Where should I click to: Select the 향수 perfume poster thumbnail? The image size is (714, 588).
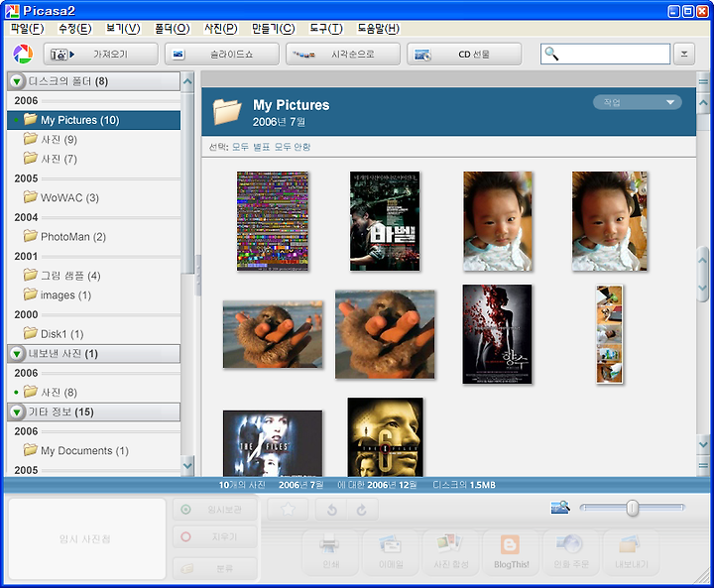click(497, 334)
